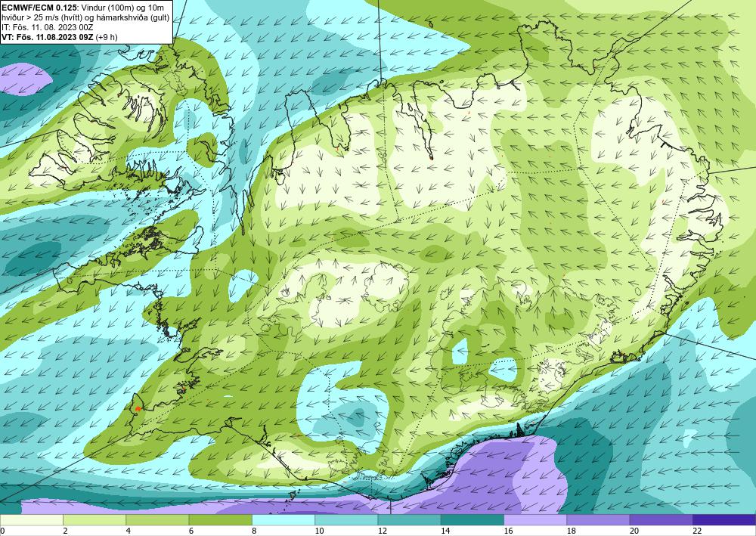Image resolution: width=756 pixels, height=536 pixels.
Task: Click the legend scale label '16'
Action: pyautogui.click(x=508, y=531)
